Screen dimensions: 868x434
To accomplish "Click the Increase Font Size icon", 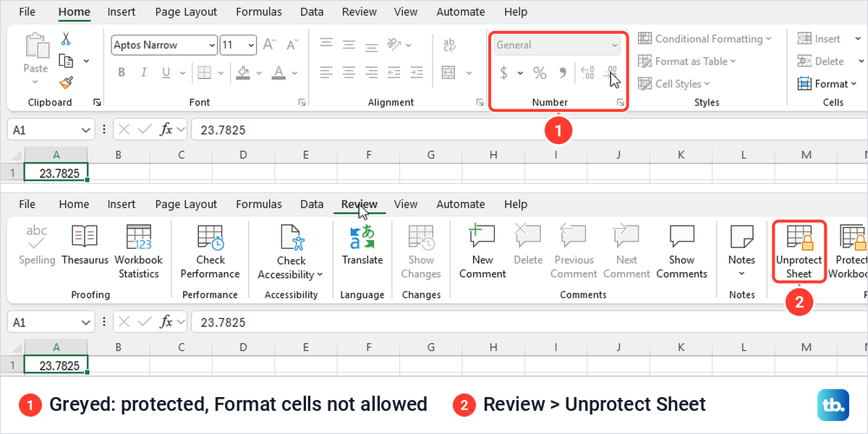I will 270,45.
